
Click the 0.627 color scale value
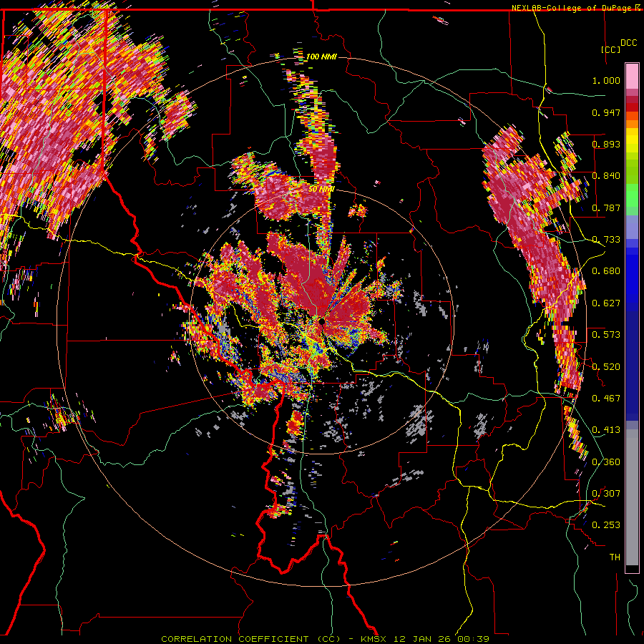tap(606, 303)
